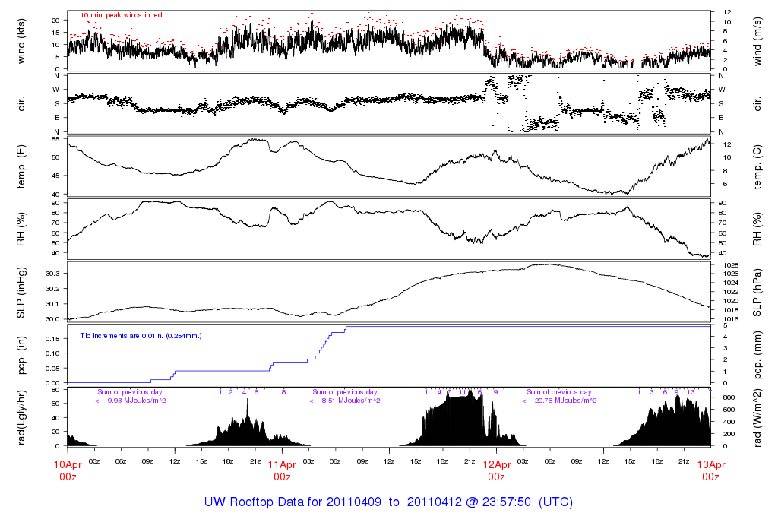
Task: Select the '10Apr' date label
Action: pyautogui.click(x=68, y=465)
